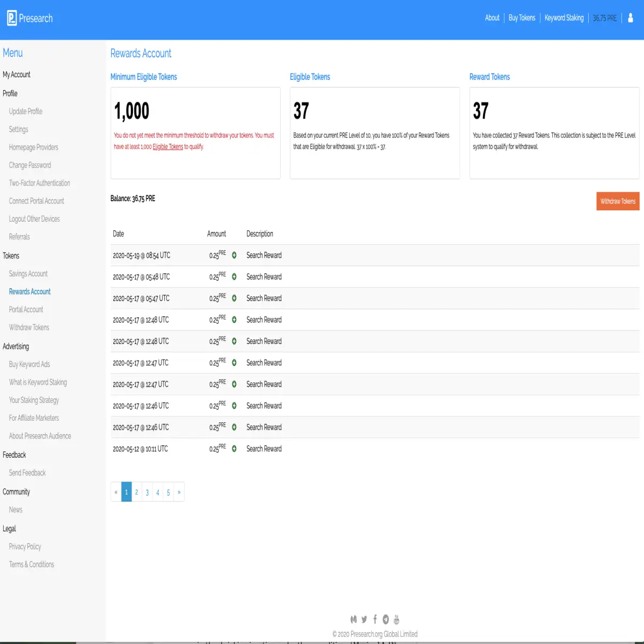Click the Rewards Account page heading
644x644 pixels.
pos(141,54)
